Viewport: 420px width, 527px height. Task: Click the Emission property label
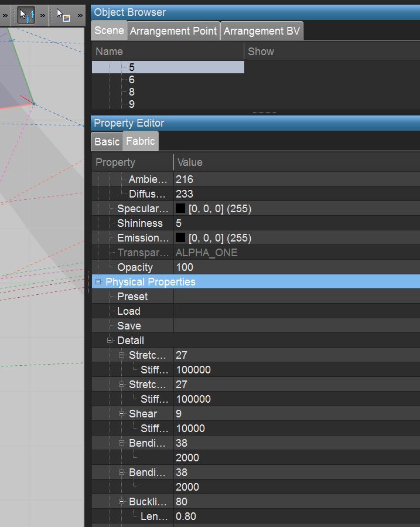[143, 238]
